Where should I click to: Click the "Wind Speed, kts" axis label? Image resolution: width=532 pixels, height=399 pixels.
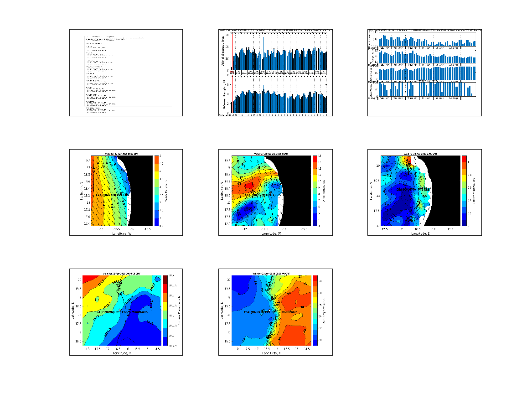click(223, 54)
